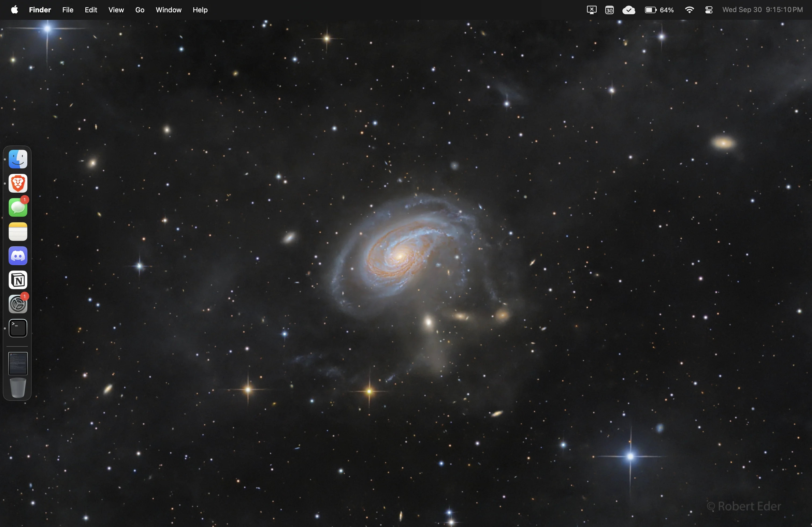Open the Notes app in Dock
Image resolution: width=812 pixels, height=527 pixels.
(18, 232)
